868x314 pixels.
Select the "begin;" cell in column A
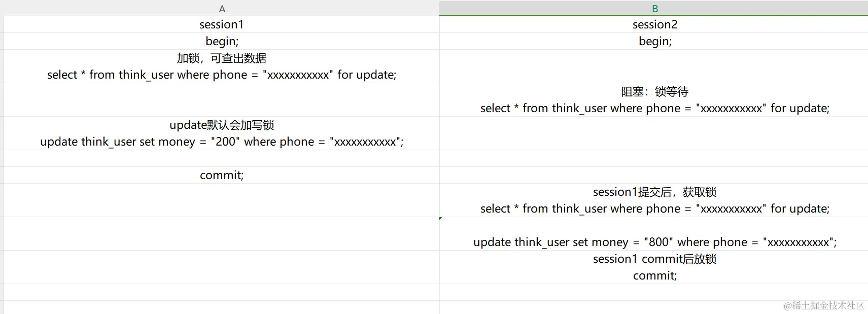coord(222,41)
